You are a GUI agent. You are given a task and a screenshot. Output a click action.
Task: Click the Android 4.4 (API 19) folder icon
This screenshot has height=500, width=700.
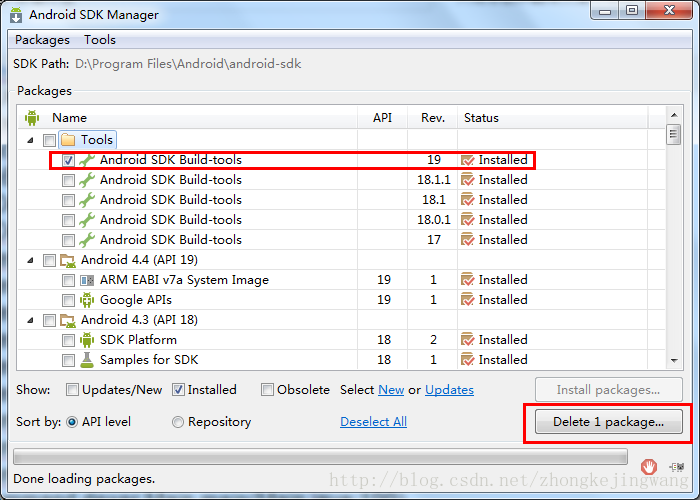click(x=68, y=260)
